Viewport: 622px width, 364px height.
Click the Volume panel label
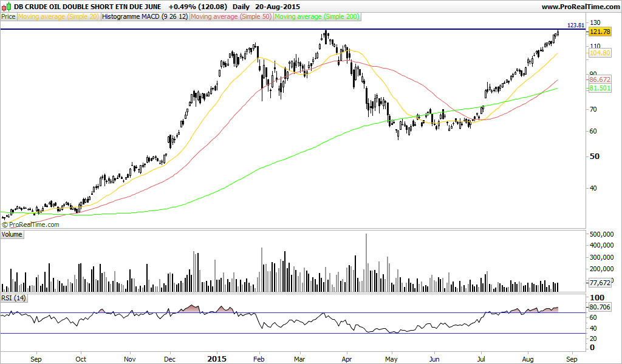(12, 235)
